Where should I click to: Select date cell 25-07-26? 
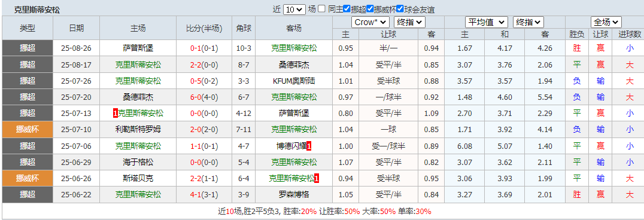tap(77, 81)
